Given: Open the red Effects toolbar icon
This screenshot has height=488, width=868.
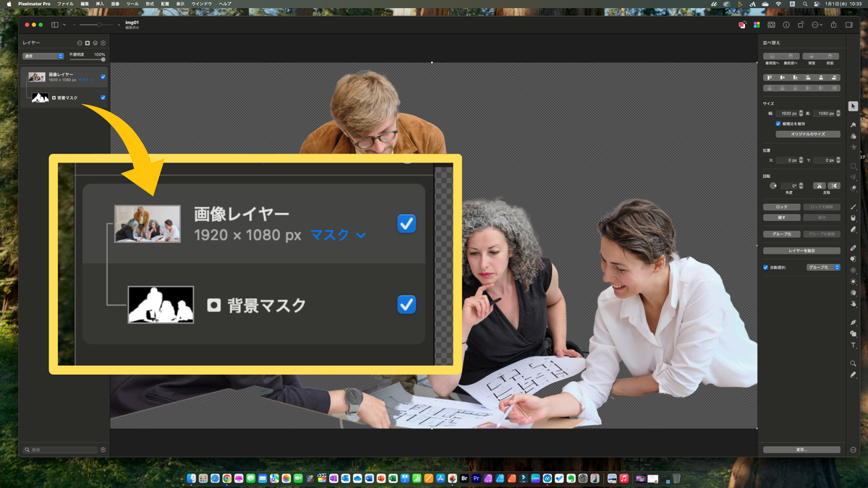Looking at the screenshot, I should (x=742, y=25).
